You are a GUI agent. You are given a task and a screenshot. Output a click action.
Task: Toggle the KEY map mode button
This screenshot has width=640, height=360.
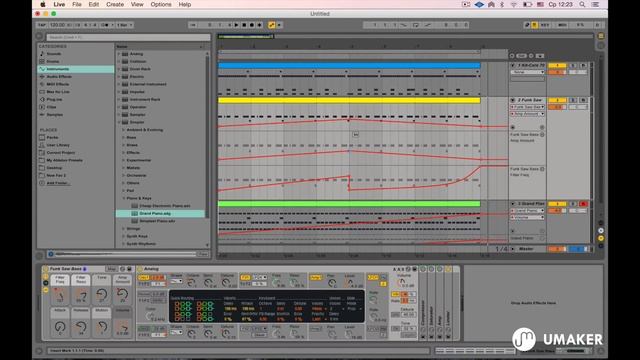click(545, 25)
